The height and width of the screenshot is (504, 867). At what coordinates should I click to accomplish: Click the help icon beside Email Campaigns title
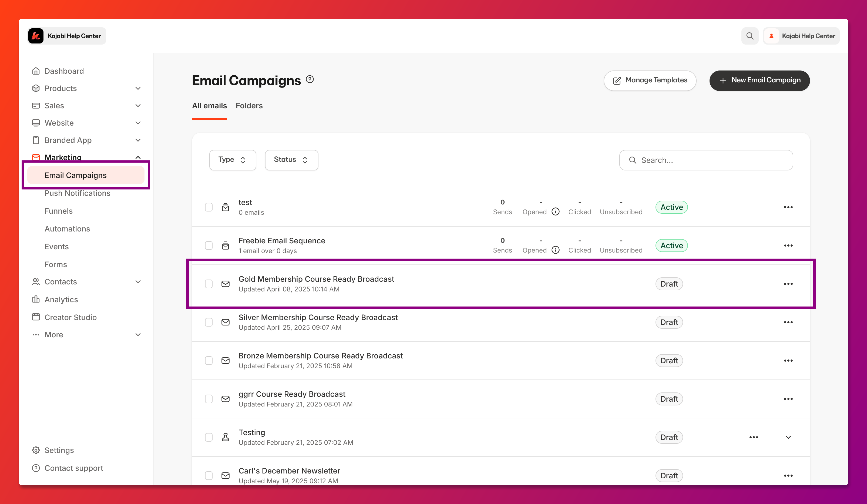click(x=310, y=79)
